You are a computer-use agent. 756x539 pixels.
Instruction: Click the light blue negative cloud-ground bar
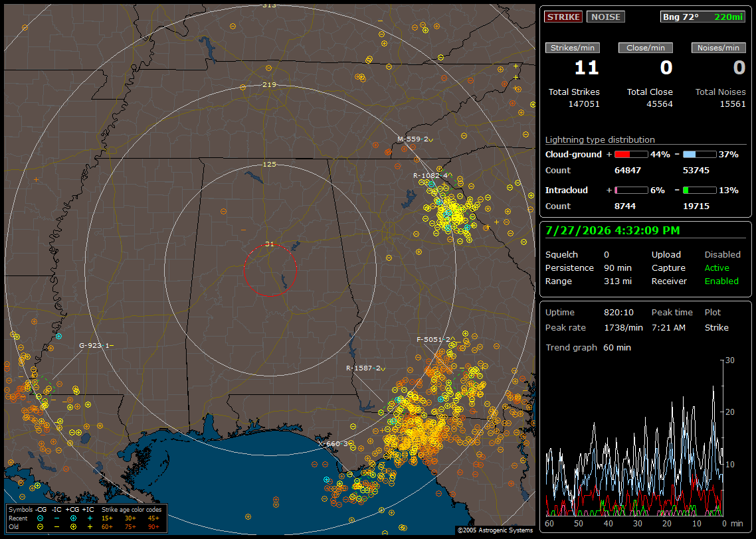coord(699,155)
